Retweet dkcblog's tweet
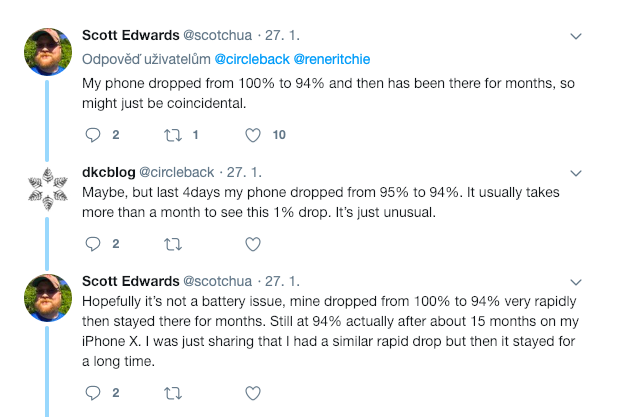The width and height of the screenshot is (617, 417). coord(172,244)
